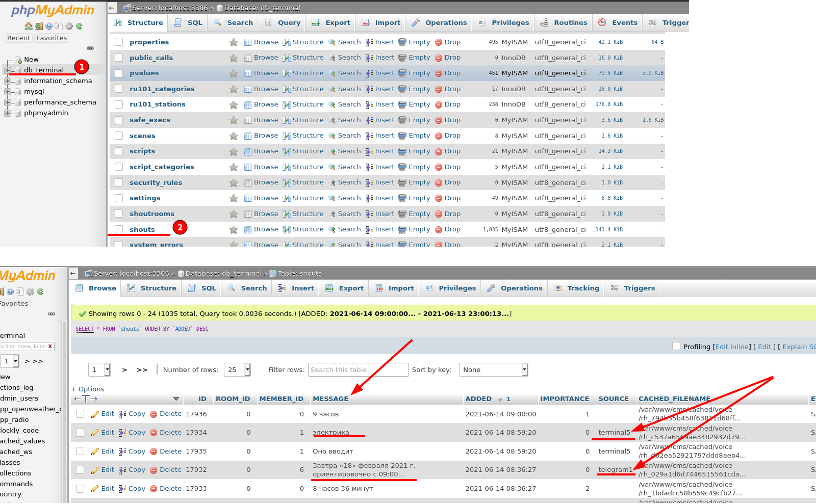
Task: Add ru101_stations to favorites with its star
Action: pyautogui.click(x=234, y=104)
